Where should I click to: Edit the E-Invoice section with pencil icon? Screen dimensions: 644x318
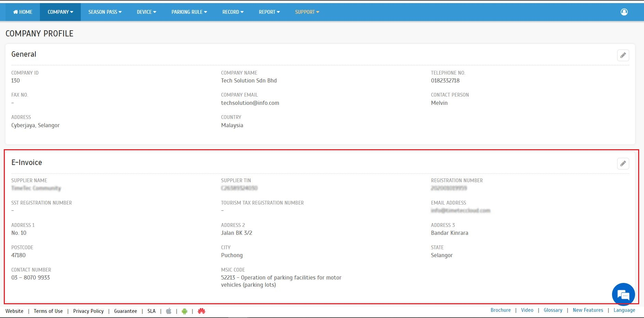point(623,164)
